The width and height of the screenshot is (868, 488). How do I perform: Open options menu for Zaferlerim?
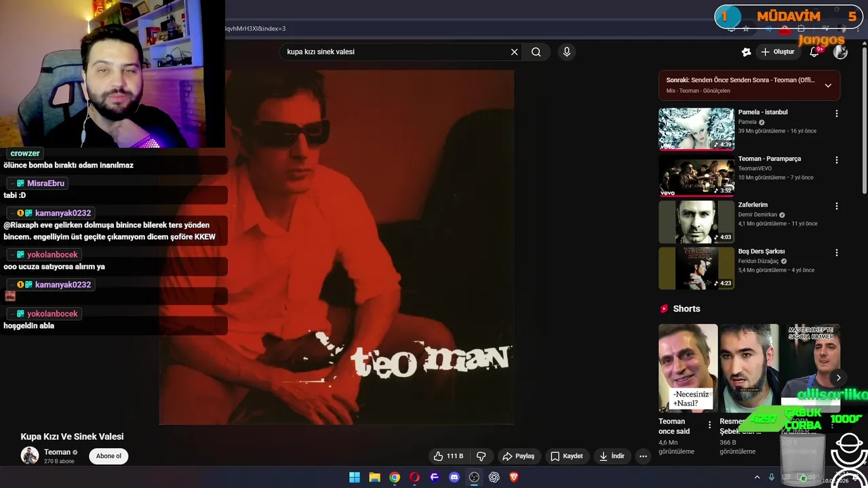(836, 206)
